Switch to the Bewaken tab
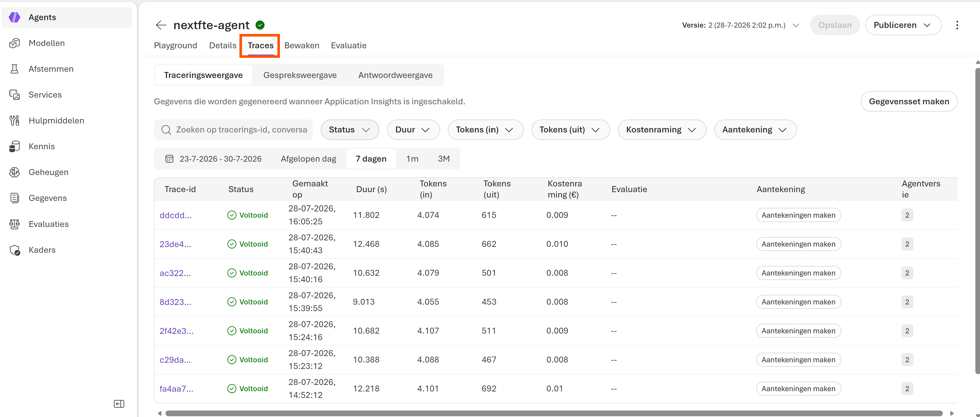The width and height of the screenshot is (980, 417). 302,45
